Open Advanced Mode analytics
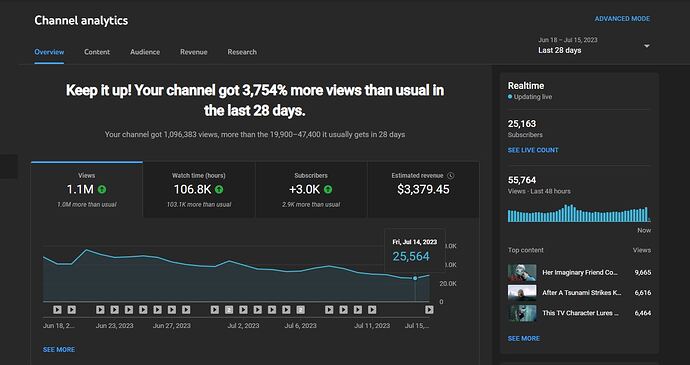Viewport: 690px width, 365px height. tap(622, 19)
